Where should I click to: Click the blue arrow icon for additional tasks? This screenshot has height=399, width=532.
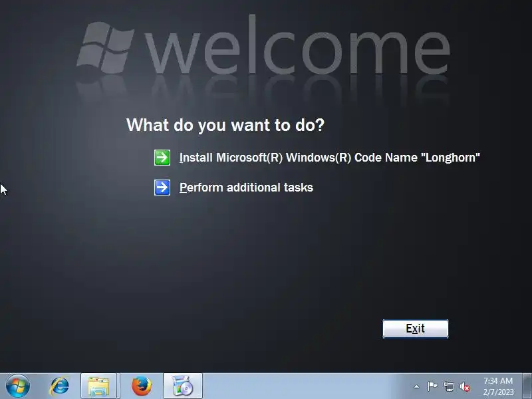tap(162, 188)
